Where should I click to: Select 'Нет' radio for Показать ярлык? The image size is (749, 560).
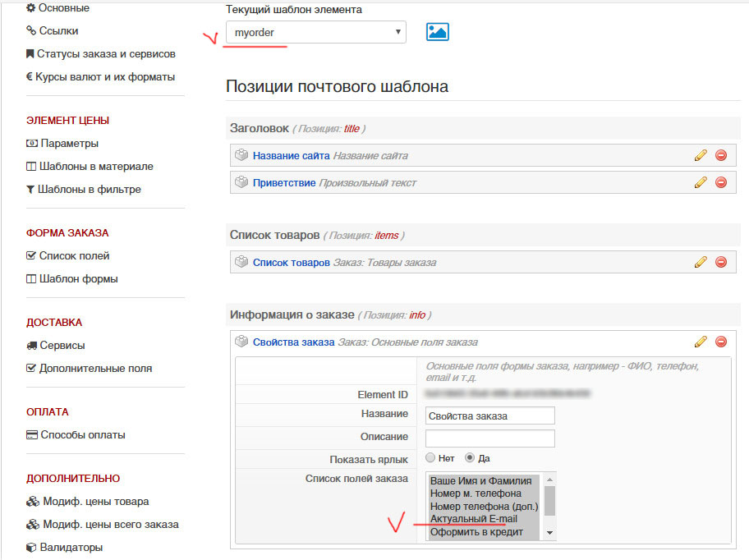pos(430,458)
